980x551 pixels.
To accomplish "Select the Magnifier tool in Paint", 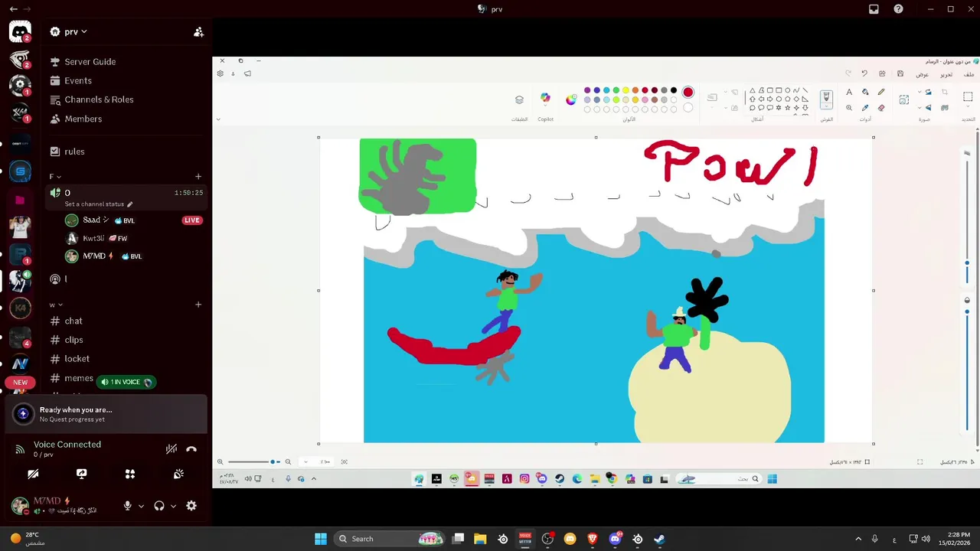I will (x=849, y=108).
